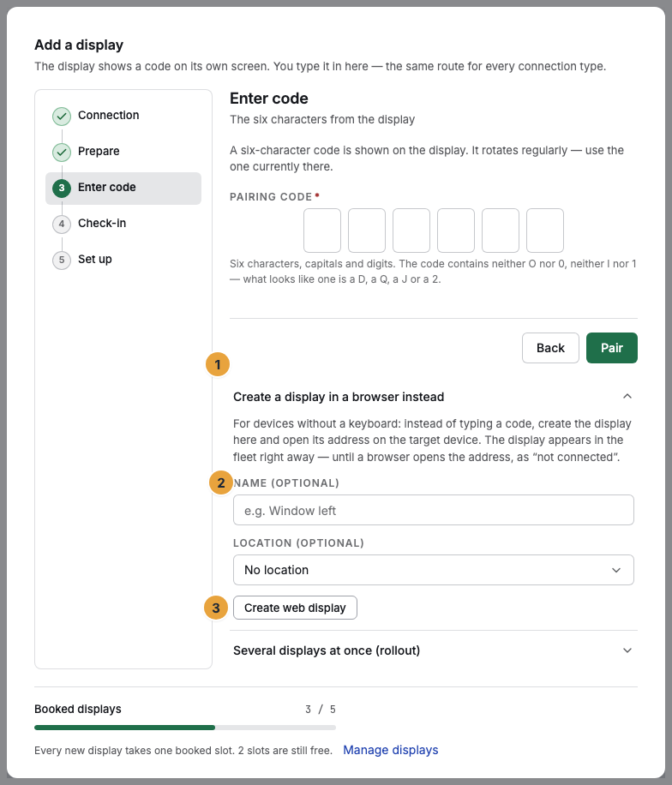672x785 pixels.
Task: Click the Prepare step checkmark icon
Action: point(62,153)
